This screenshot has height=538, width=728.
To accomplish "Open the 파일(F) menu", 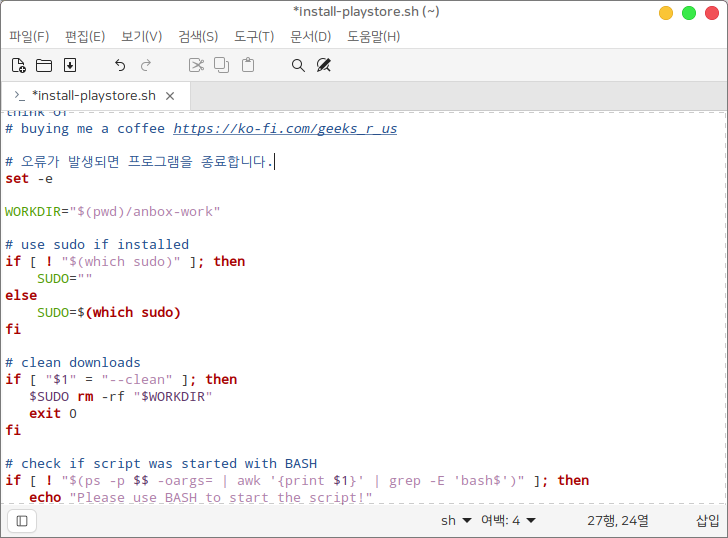I will (x=29, y=37).
